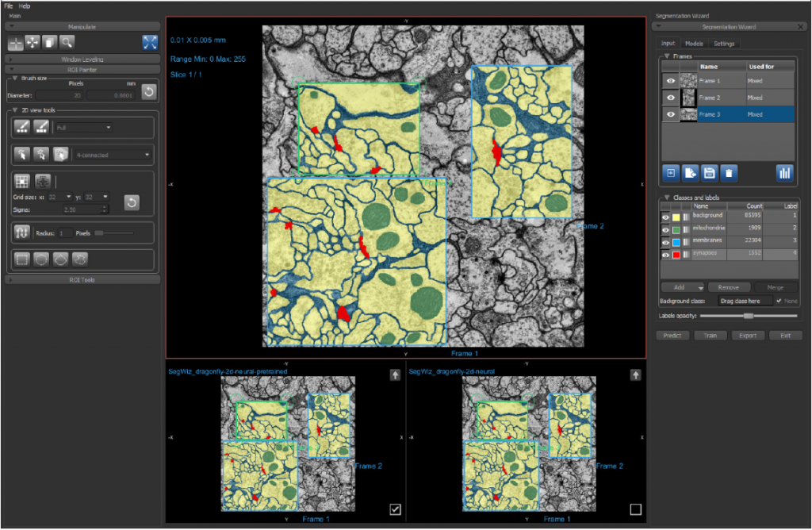
Task: Click the red synapses color swatch
Action: 676,255
